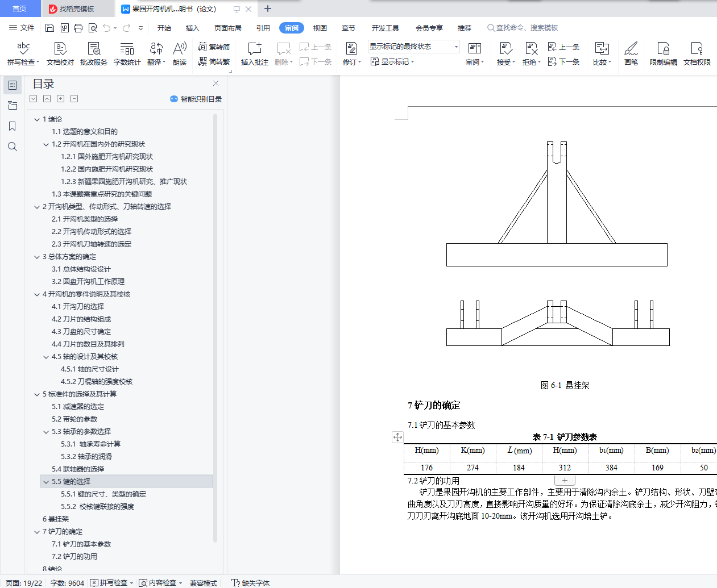
Task: Open the translate (翻译) tool
Action: [156, 54]
